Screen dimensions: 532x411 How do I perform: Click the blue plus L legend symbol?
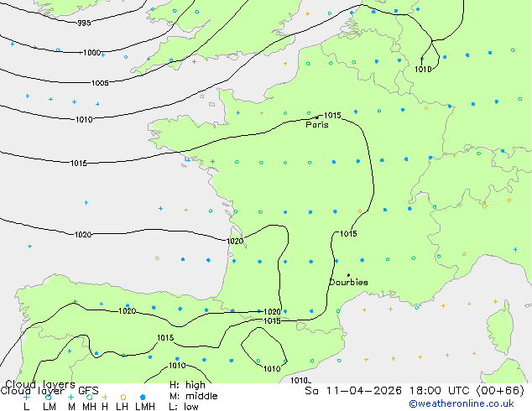pos(26,397)
